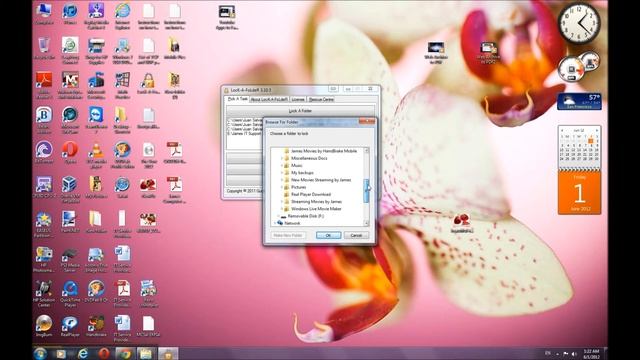Expand New Movies Streaming by James node
The width and height of the screenshot is (640, 360).
(281, 180)
